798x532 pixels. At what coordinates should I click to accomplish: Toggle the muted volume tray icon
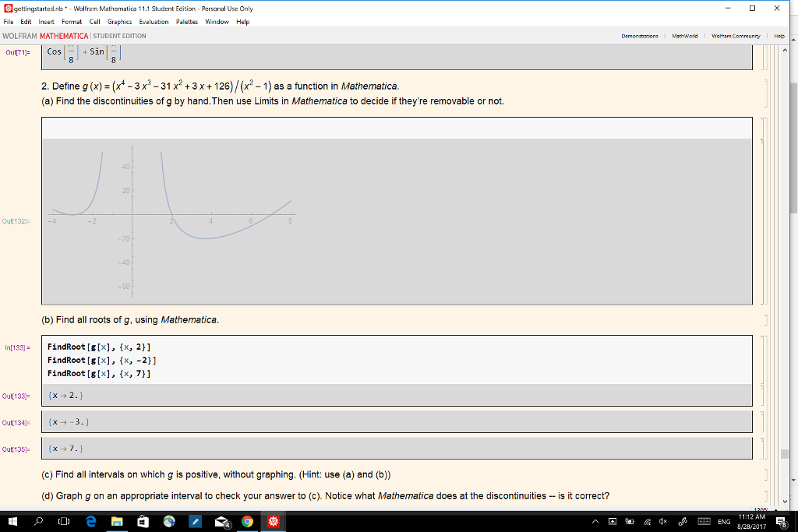pyautogui.click(x=662, y=521)
